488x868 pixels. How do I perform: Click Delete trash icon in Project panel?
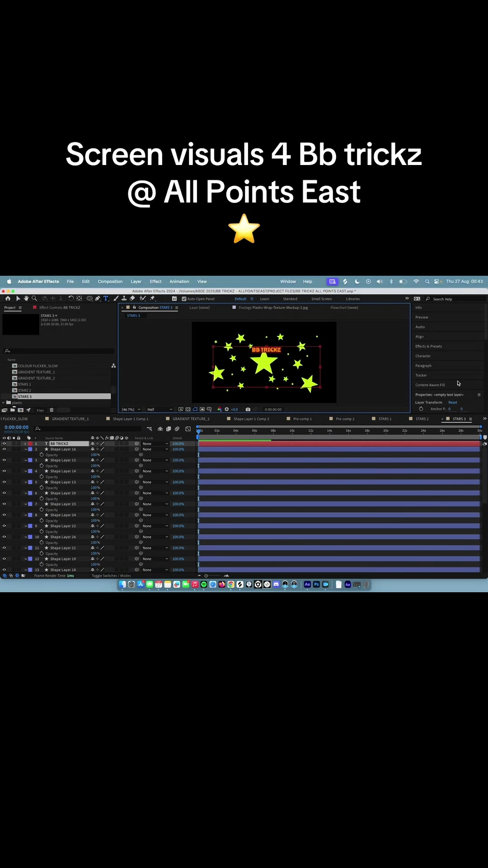click(52, 410)
